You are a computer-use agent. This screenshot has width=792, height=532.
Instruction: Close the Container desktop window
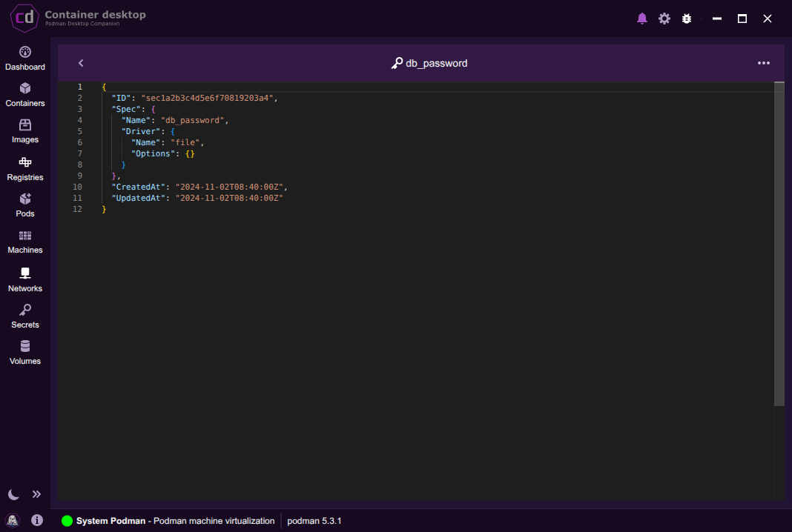click(x=768, y=19)
